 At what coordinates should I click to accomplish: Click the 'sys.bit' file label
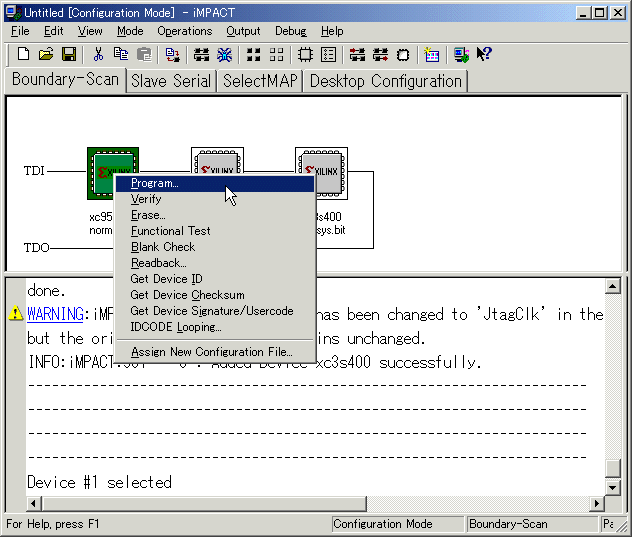[331, 230]
